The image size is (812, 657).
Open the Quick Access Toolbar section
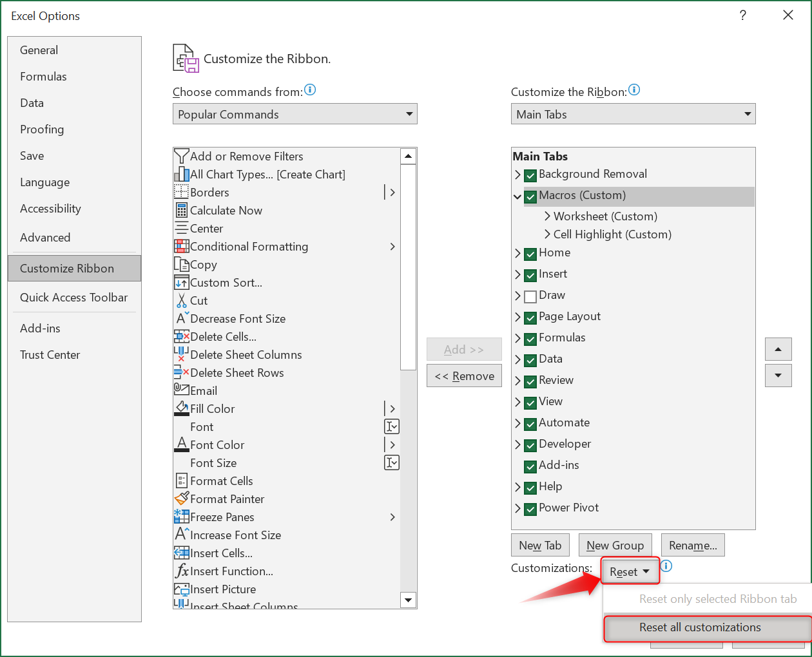click(73, 297)
